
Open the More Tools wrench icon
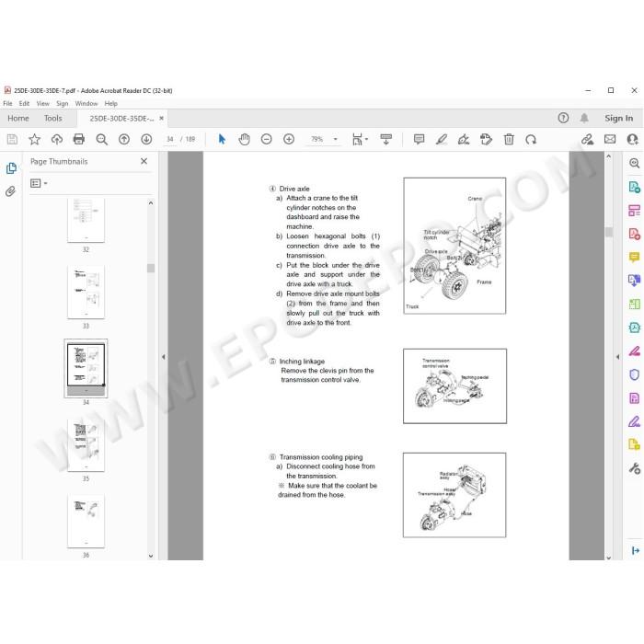tap(634, 468)
